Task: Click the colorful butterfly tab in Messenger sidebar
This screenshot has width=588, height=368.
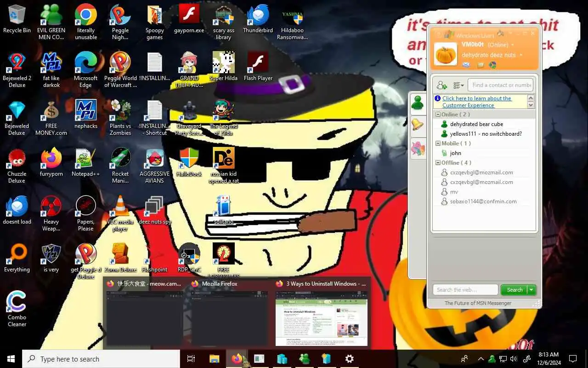Action: click(x=418, y=149)
